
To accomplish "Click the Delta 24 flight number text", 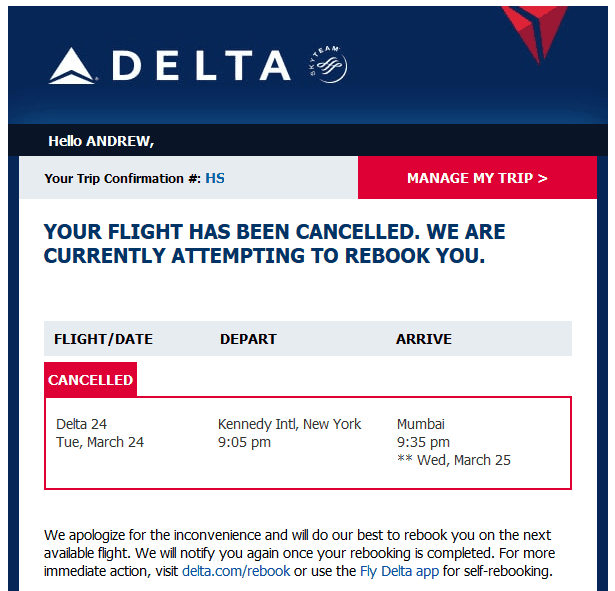I will 82,424.
